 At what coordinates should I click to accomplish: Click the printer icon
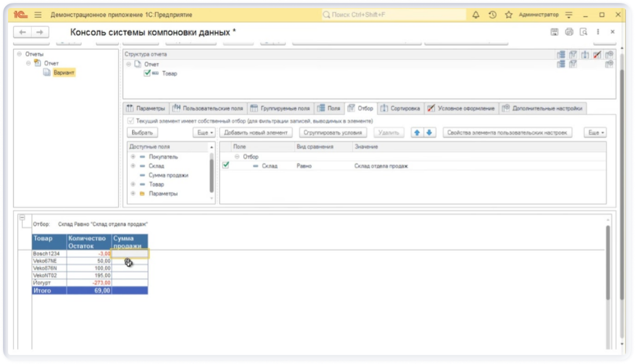click(569, 32)
